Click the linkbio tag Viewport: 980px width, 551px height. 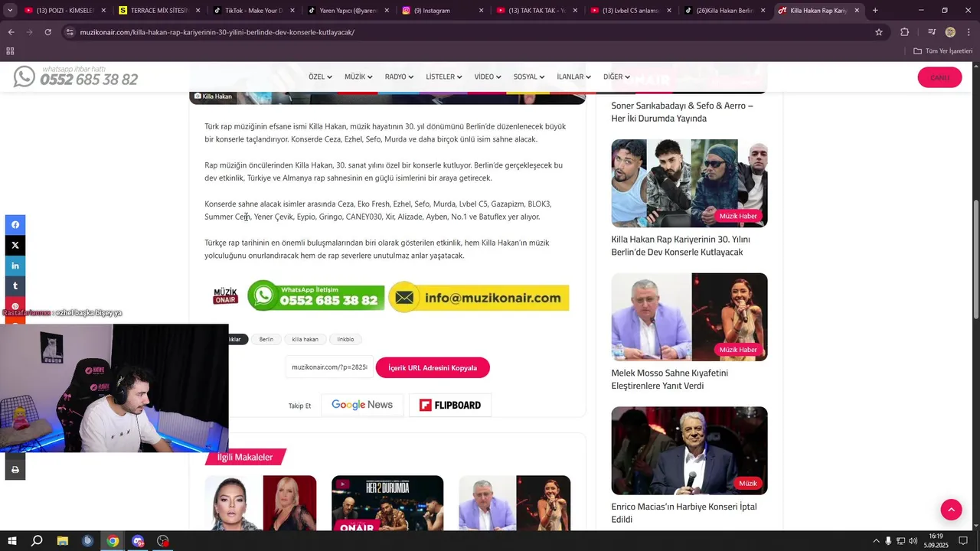(345, 339)
